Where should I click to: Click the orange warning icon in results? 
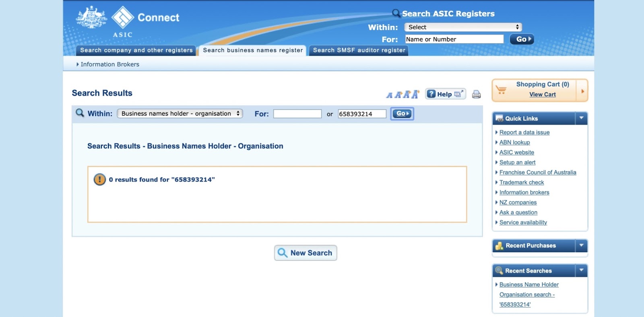pos(99,179)
